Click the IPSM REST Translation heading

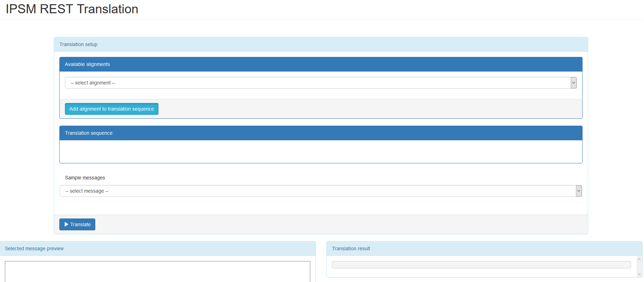[72, 9]
